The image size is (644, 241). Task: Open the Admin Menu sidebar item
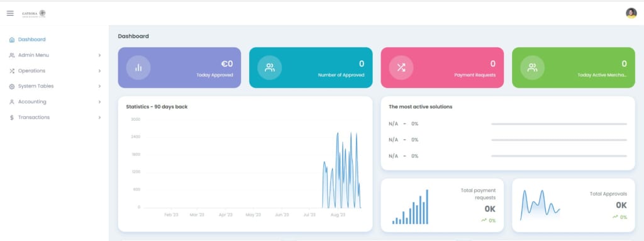pos(55,55)
